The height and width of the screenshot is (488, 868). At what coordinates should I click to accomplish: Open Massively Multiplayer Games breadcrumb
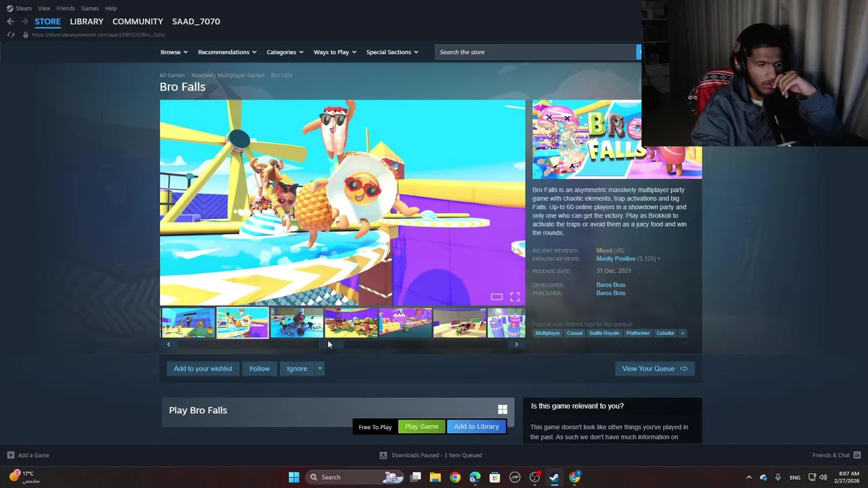coord(228,75)
